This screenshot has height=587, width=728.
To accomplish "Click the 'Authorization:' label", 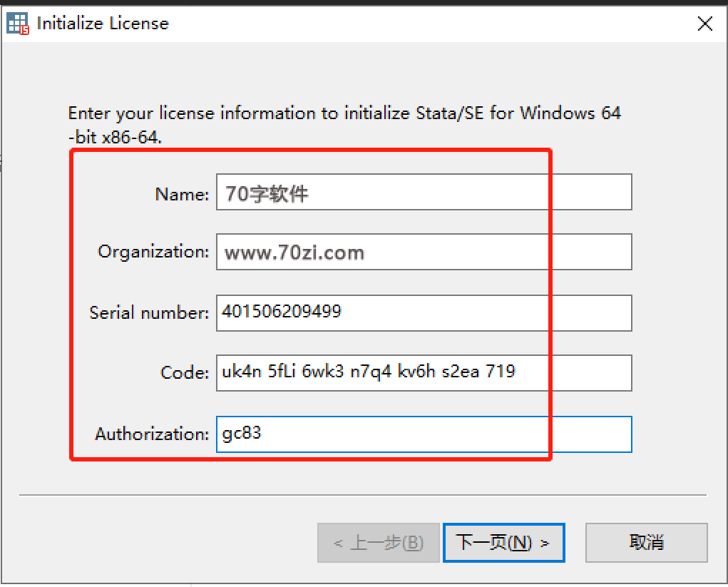I will point(152,434).
